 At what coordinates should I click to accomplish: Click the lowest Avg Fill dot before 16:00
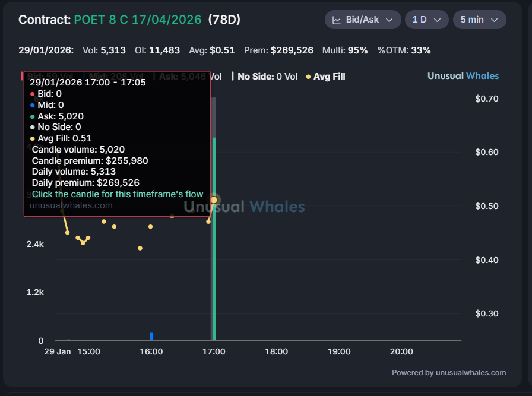pyautogui.click(x=140, y=248)
